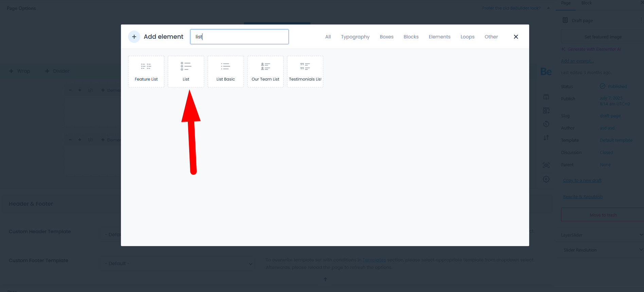Click the element search input field
This screenshot has width=644, height=292.
239,37
